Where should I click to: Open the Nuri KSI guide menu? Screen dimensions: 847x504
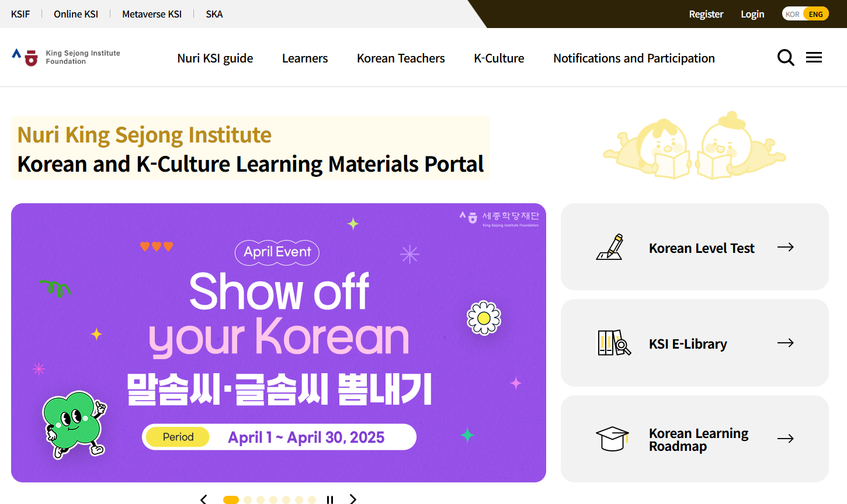[215, 58]
